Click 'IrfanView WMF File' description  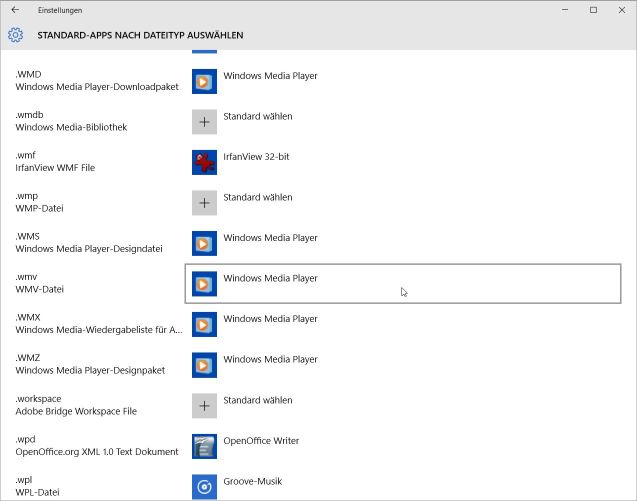[x=55, y=168]
